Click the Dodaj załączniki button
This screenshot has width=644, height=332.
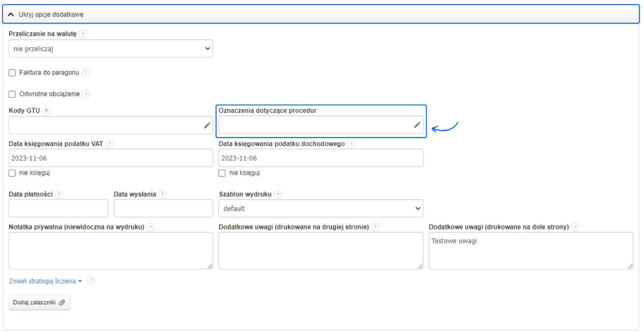(x=39, y=302)
